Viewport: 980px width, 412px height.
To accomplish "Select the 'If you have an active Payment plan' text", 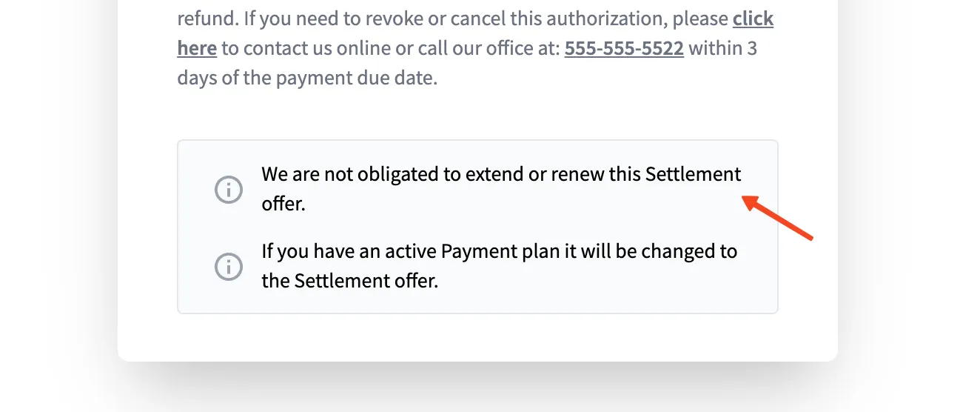I will (500, 266).
